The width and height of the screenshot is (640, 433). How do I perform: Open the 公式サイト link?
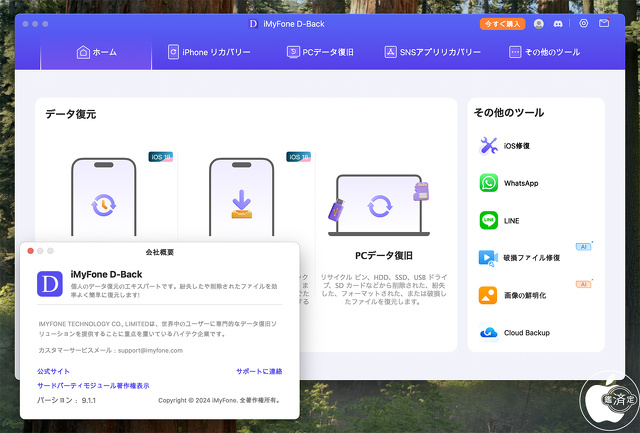coord(53,371)
